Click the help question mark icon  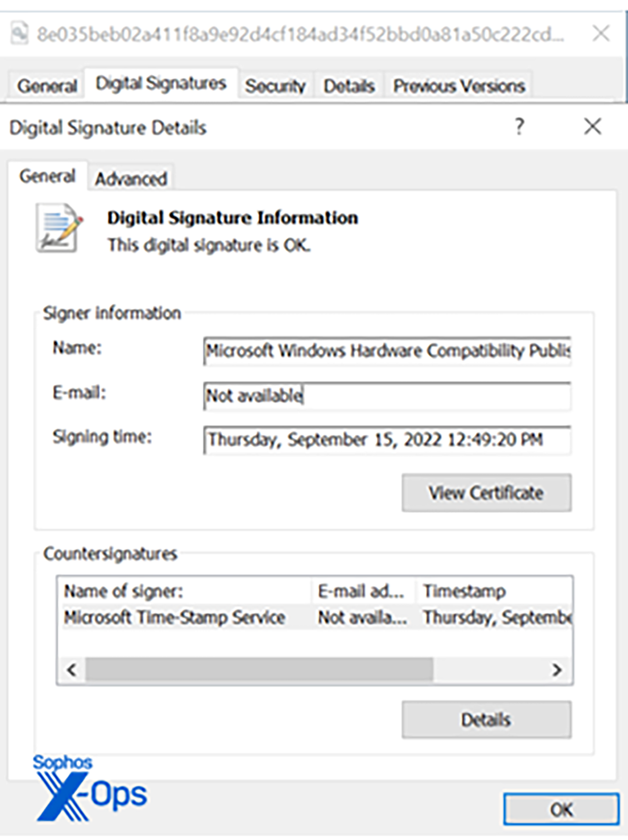point(519,126)
